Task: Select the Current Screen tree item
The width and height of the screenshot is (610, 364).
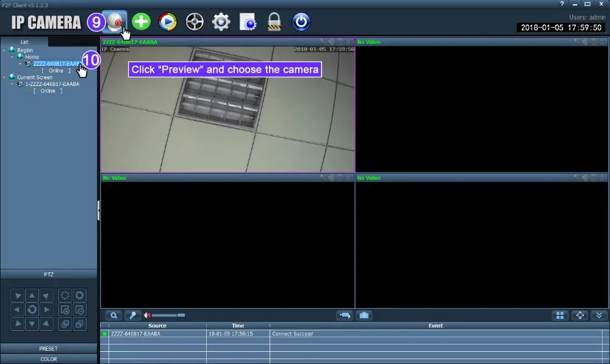Action: click(35, 77)
